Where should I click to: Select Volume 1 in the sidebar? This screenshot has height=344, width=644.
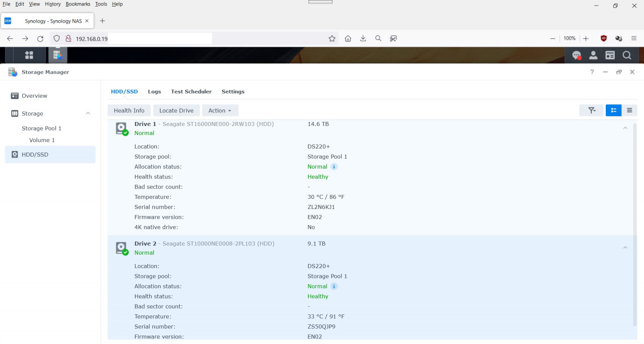(42, 140)
